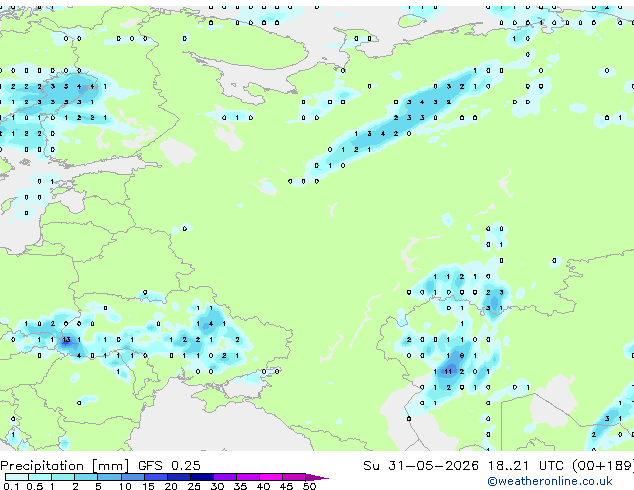
Task: Select the 'Su 31-05-2026 18..21 UTC' timestamp
Action: [x=463, y=466]
